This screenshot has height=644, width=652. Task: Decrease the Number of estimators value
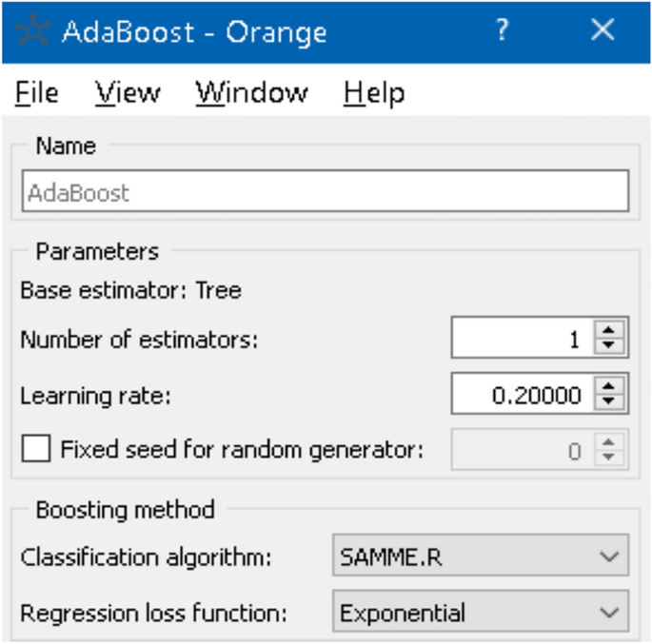click(609, 345)
